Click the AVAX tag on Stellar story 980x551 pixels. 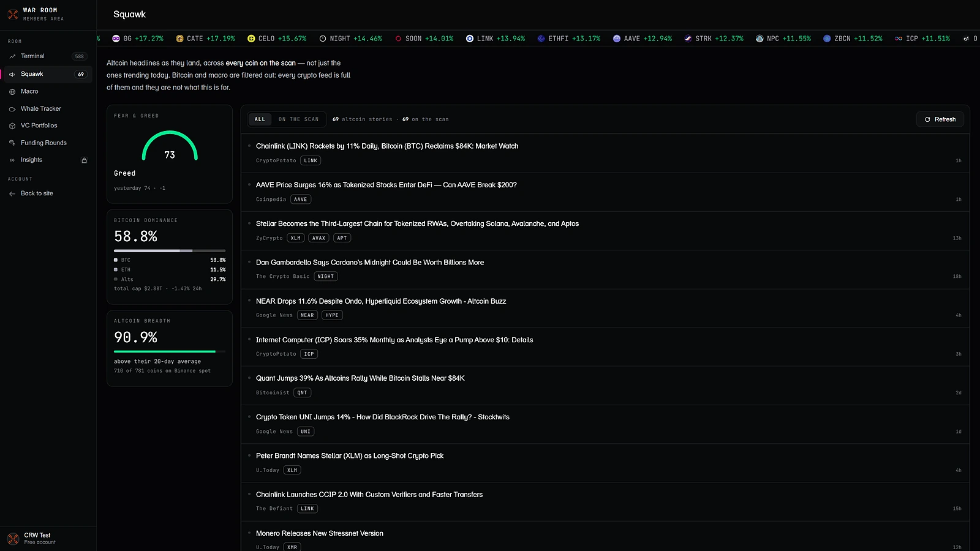tap(319, 238)
